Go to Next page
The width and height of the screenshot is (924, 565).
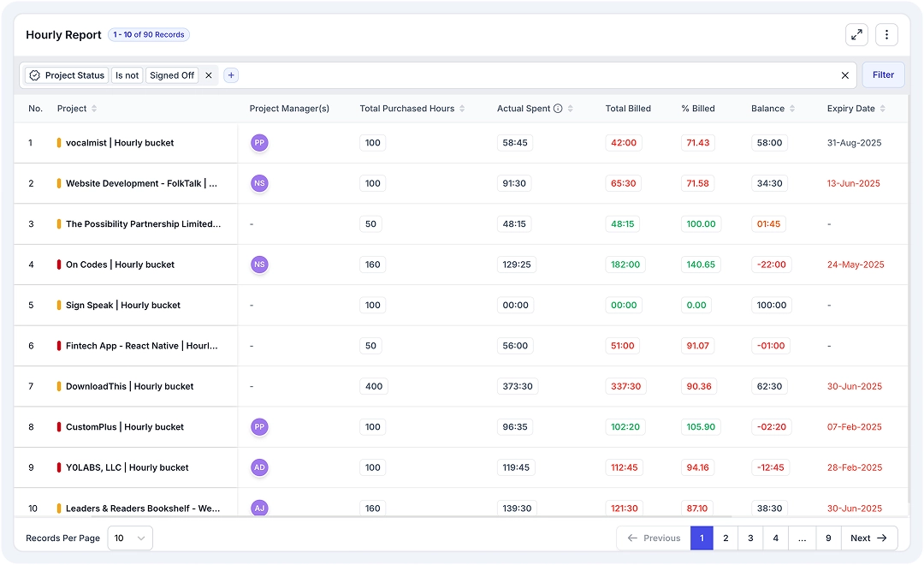[x=868, y=538]
